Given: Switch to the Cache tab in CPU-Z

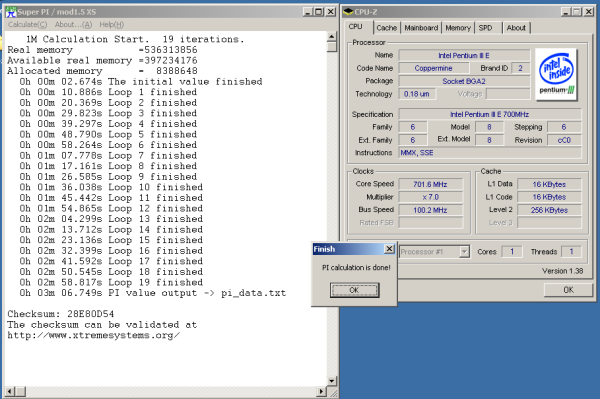Looking at the screenshot, I should pos(386,28).
